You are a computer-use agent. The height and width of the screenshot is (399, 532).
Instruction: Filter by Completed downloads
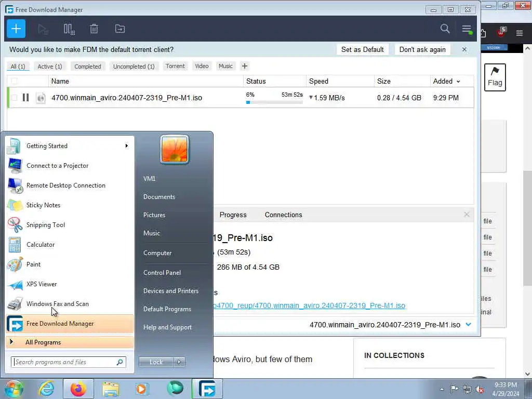point(88,66)
